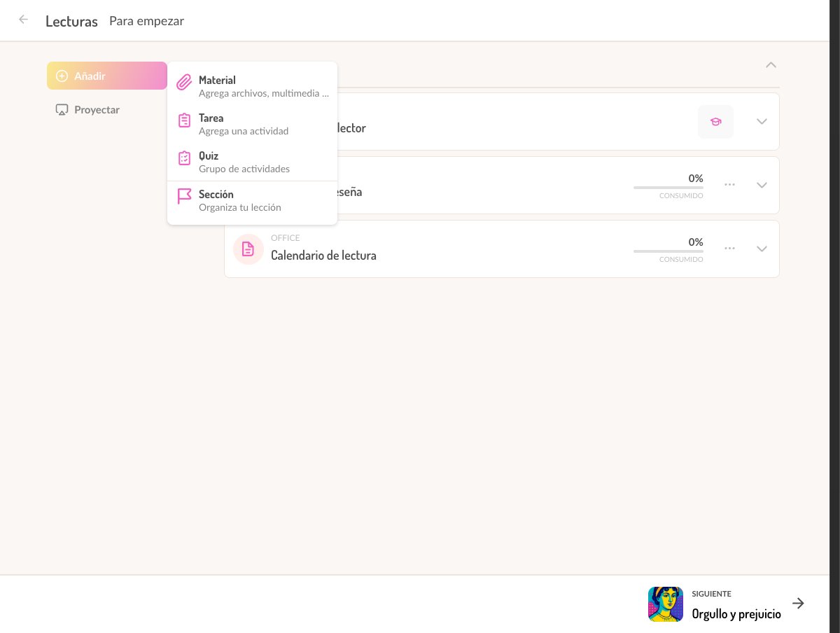The image size is (840, 633).
Task: Click the graduation cap icon button
Action: (x=715, y=122)
